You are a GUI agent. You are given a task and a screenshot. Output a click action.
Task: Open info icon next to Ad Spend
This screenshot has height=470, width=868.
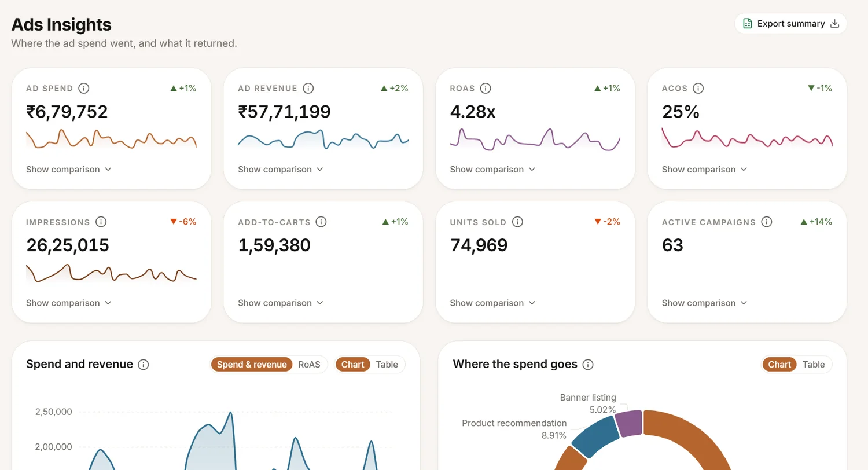click(84, 89)
